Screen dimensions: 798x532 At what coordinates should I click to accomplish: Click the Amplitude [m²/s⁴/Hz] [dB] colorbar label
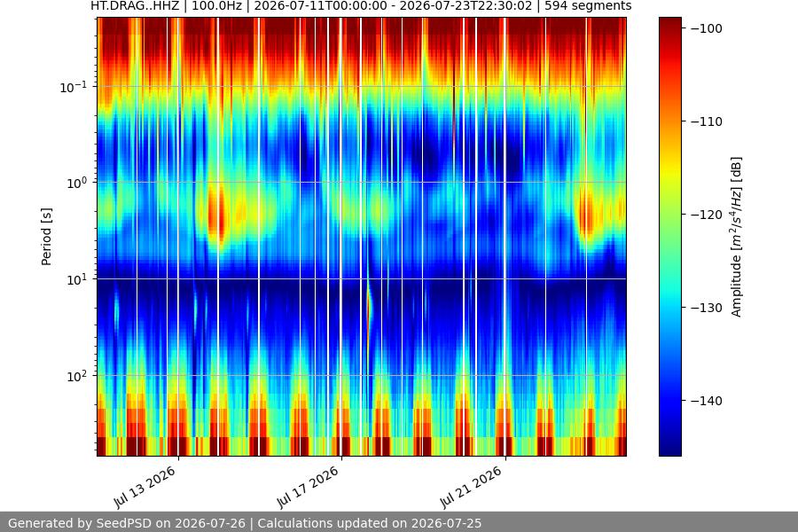[737, 237]
